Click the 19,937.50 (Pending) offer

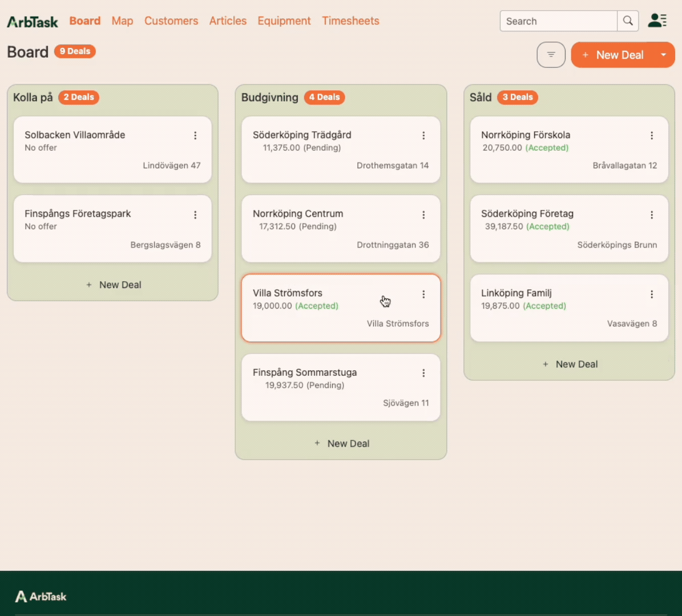(x=305, y=385)
